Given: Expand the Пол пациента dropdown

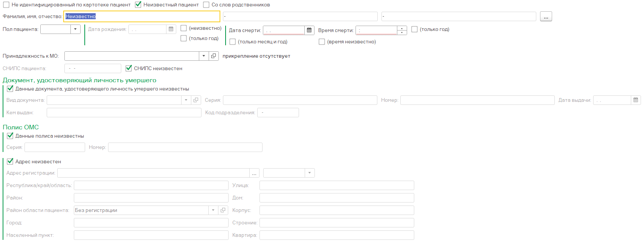Looking at the screenshot, I should point(75,29).
